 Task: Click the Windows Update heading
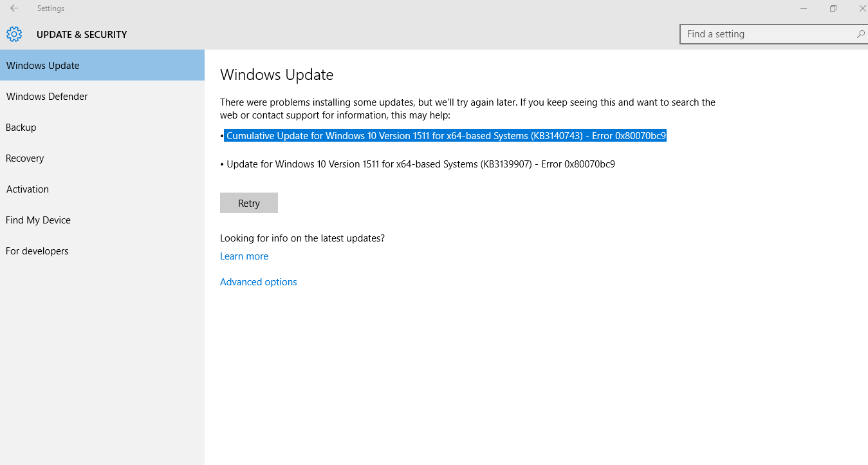[277, 75]
